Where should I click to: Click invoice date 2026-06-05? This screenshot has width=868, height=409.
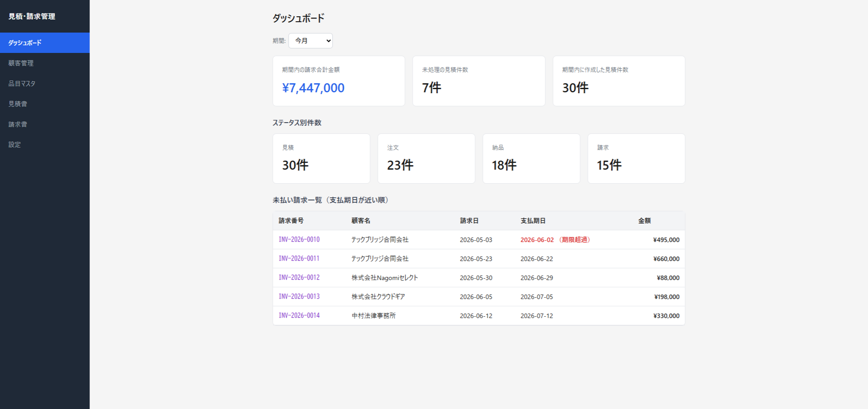[x=476, y=297]
